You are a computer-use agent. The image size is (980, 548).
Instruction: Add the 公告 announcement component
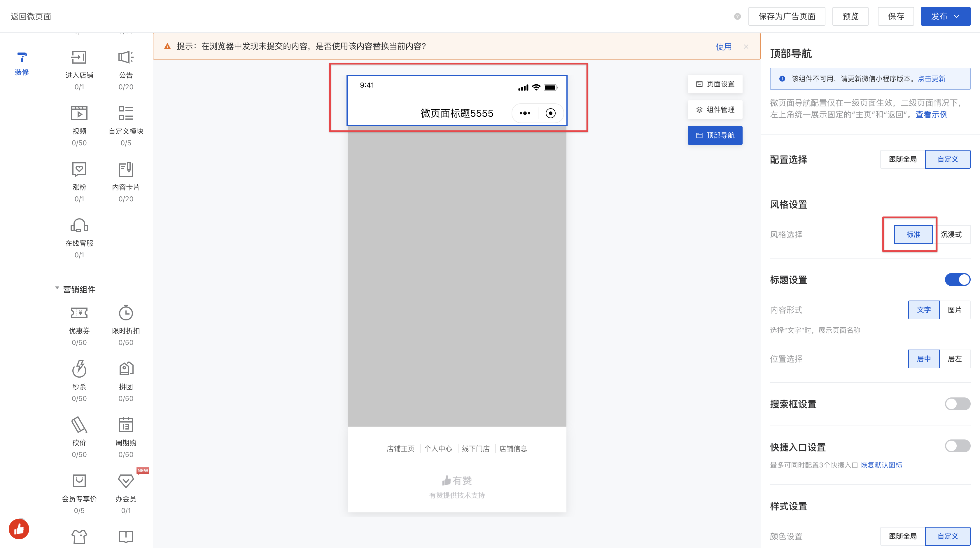[125, 57]
